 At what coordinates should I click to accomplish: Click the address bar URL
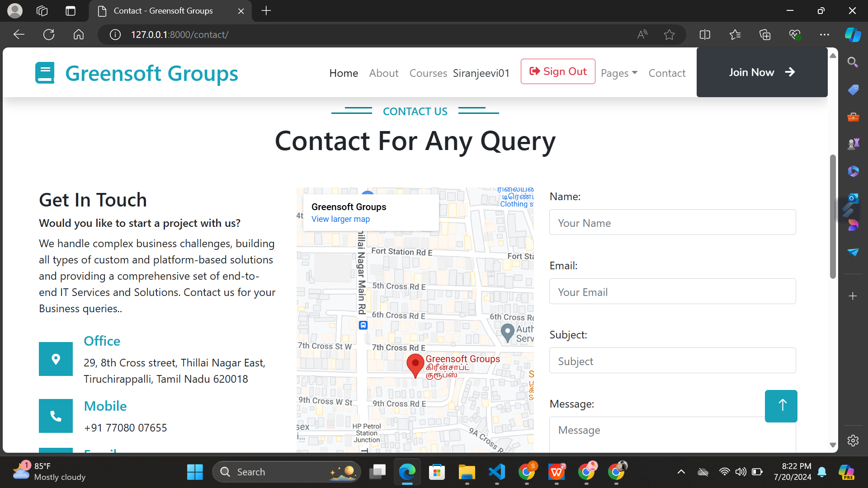tap(179, 35)
